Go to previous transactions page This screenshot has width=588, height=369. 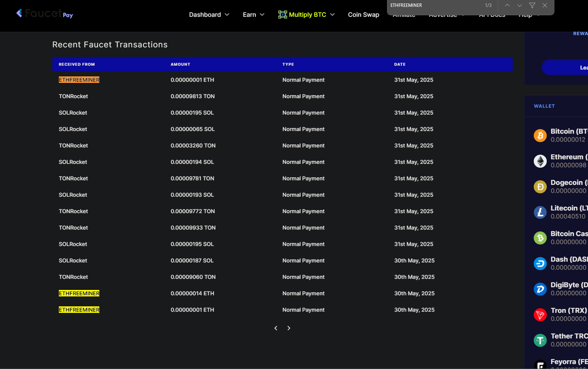[276, 328]
